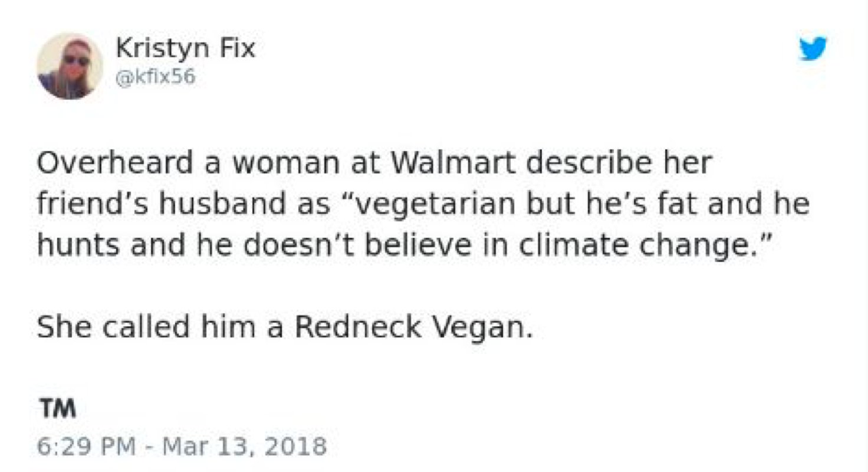Click the Kristyn Fix display name
Viewport: 868px width, 472px height.
[x=186, y=48]
